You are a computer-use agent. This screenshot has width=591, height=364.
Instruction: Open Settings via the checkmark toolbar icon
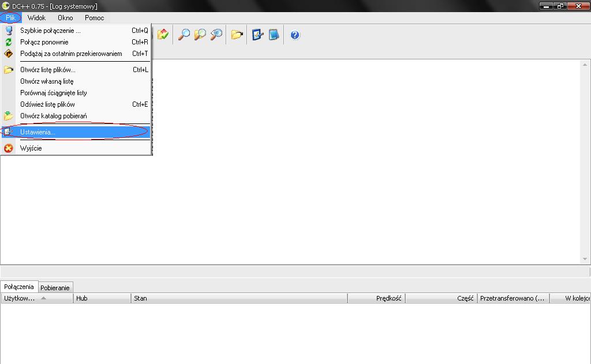[x=257, y=35]
